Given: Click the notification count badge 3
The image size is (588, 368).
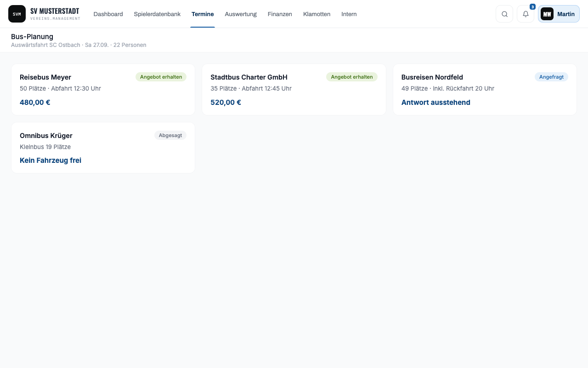Looking at the screenshot, I should tap(532, 7).
